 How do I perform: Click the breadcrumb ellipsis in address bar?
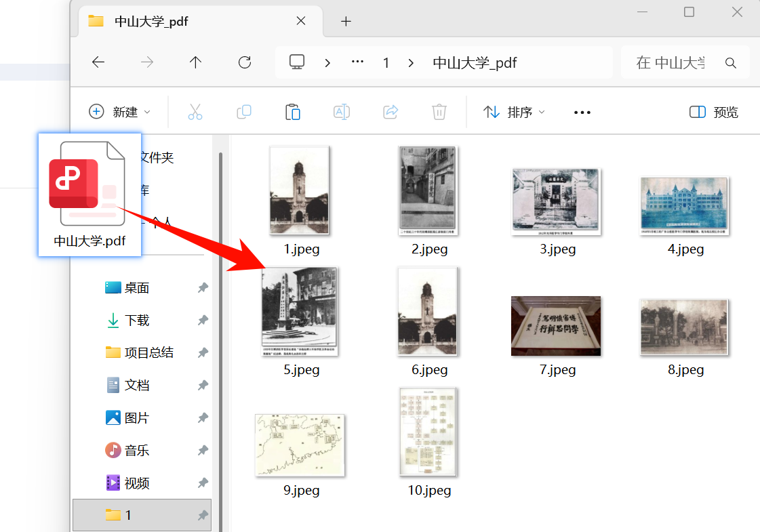(x=357, y=62)
